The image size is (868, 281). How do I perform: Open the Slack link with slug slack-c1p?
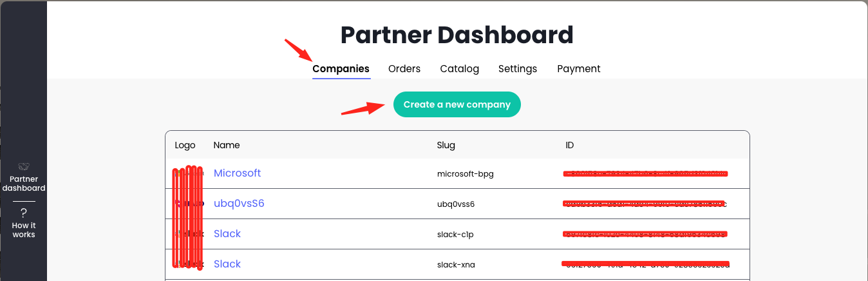pyautogui.click(x=227, y=233)
